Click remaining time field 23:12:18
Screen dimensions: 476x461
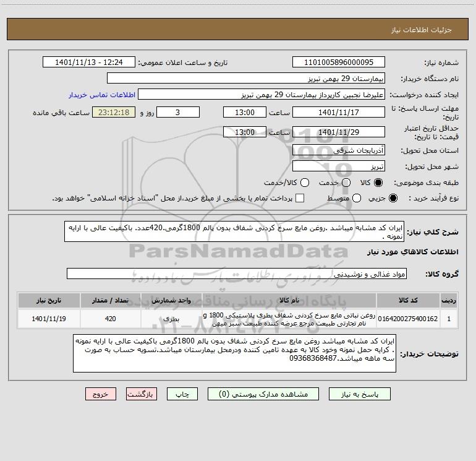(114, 112)
